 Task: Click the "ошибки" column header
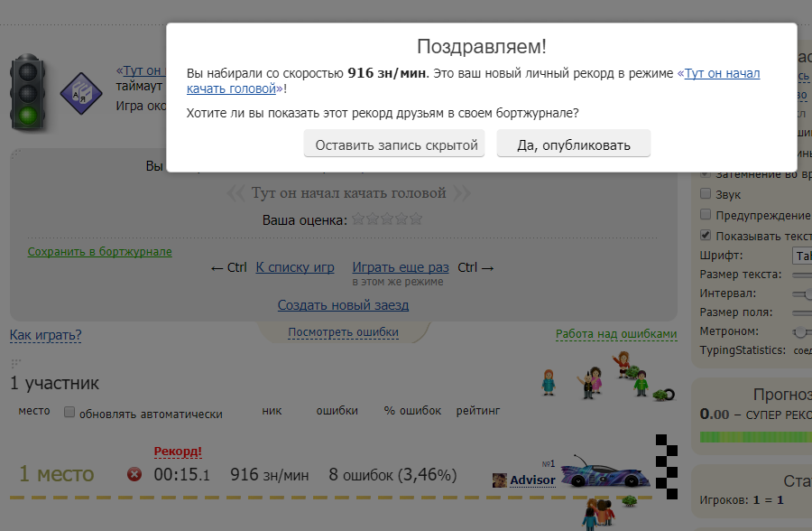[337, 411]
